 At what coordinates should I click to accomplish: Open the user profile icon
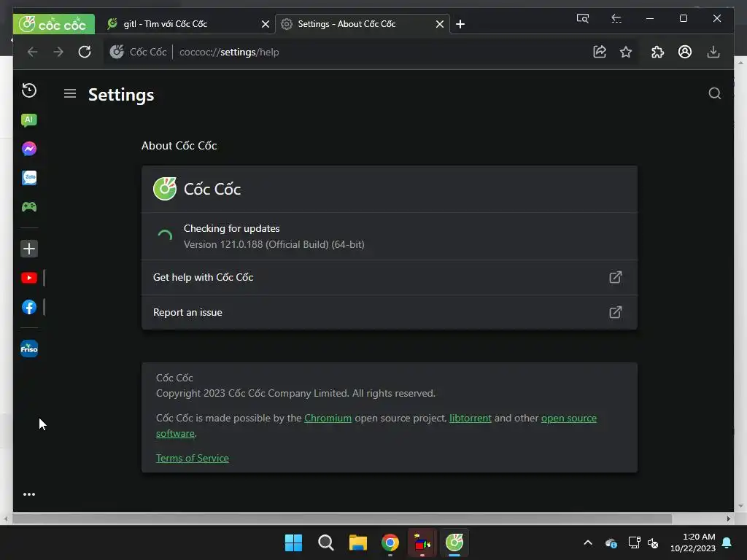click(x=685, y=52)
